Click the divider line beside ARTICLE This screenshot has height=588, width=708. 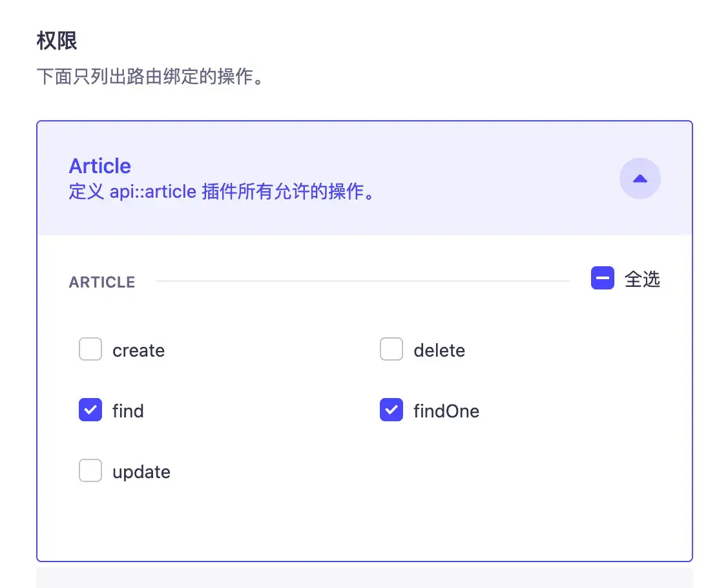pyautogui.click(x=362, y=281)
